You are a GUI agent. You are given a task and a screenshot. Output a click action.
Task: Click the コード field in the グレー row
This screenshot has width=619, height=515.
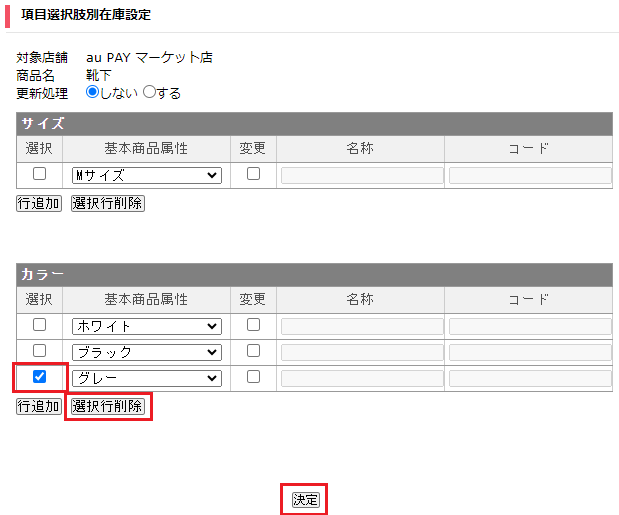[x=530, y=379]
